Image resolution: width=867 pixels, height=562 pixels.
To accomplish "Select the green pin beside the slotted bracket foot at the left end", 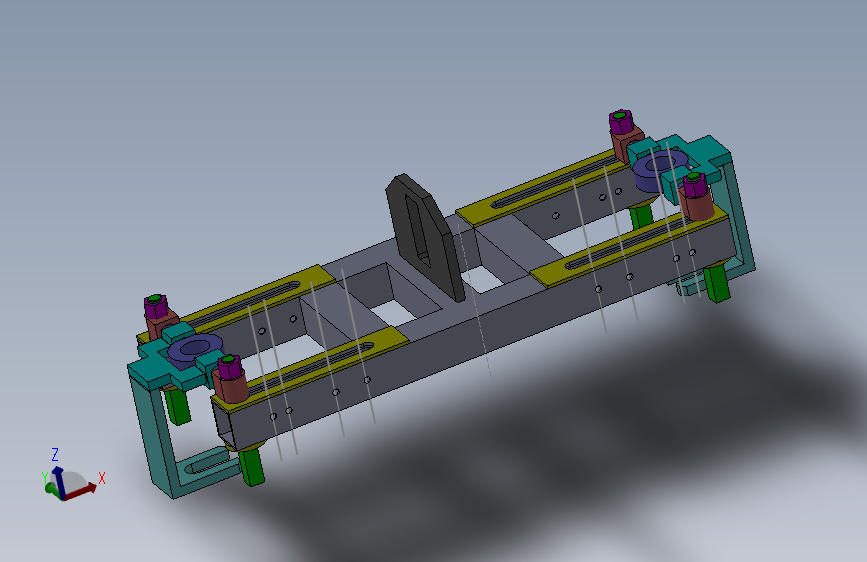I will tap(251, 467).
